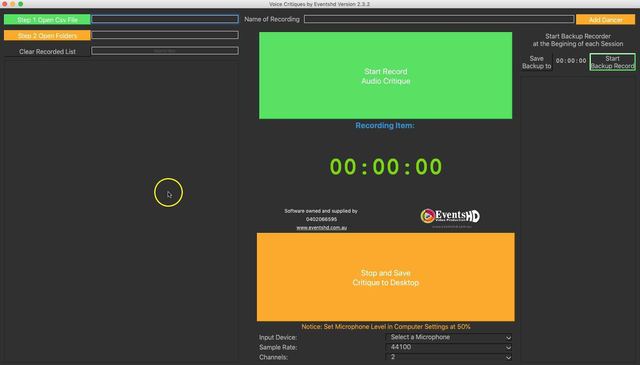Click Step 2 Open Folders button
Image resolution: width=640 pixels, height=365 pixels.
click(x=47, y=36)
